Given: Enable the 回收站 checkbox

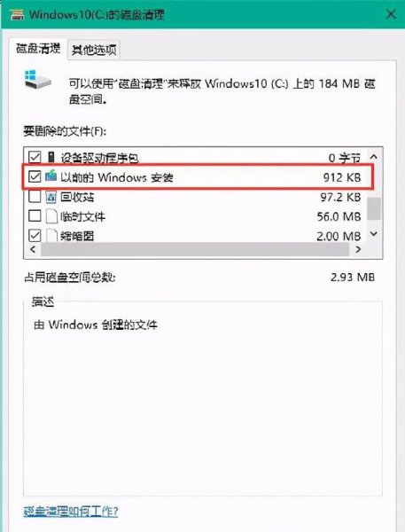Looking at the screenshot, I should coord(35,197).
